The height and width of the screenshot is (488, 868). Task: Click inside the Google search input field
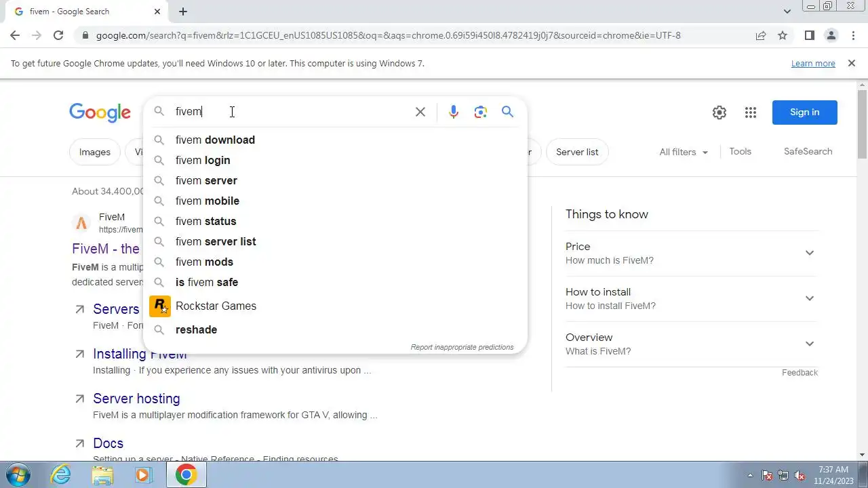292,112
